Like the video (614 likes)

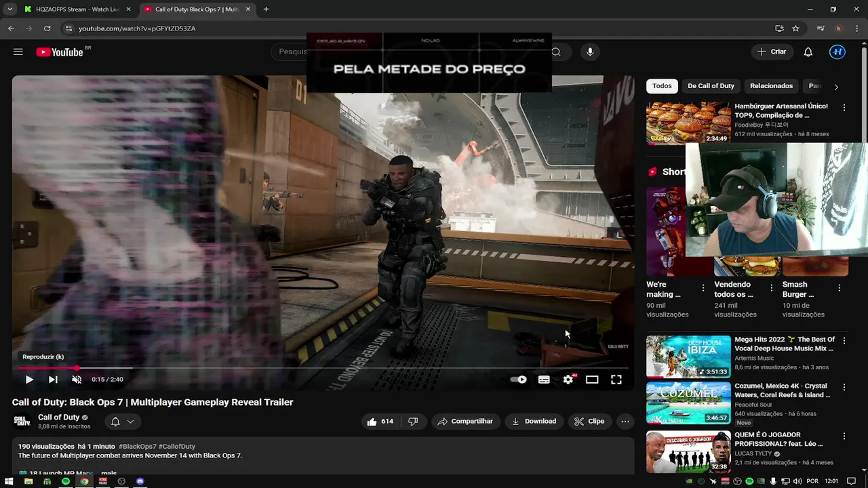click(380, 421)
